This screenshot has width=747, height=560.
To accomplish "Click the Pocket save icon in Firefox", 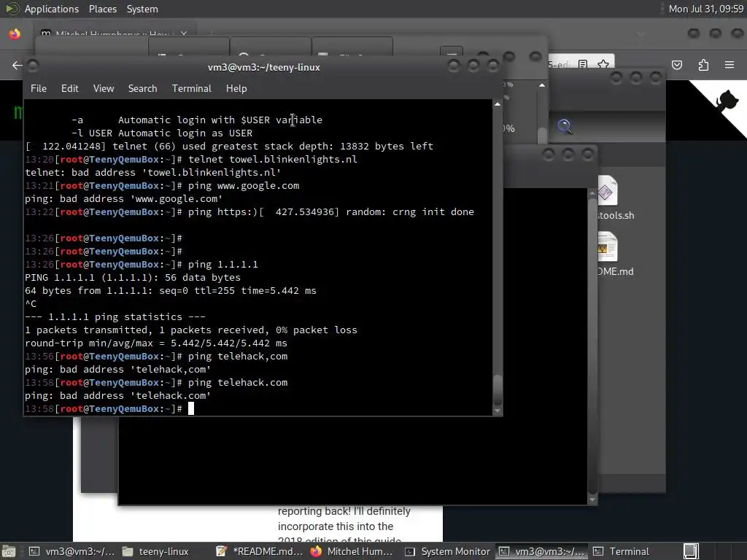I will click(x=677, y=65).
